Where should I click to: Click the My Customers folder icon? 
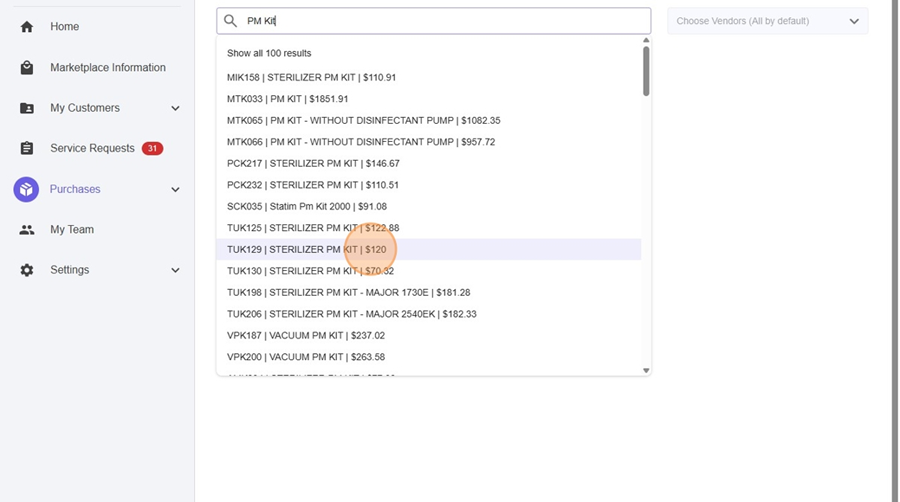click(x=27, y=108)
